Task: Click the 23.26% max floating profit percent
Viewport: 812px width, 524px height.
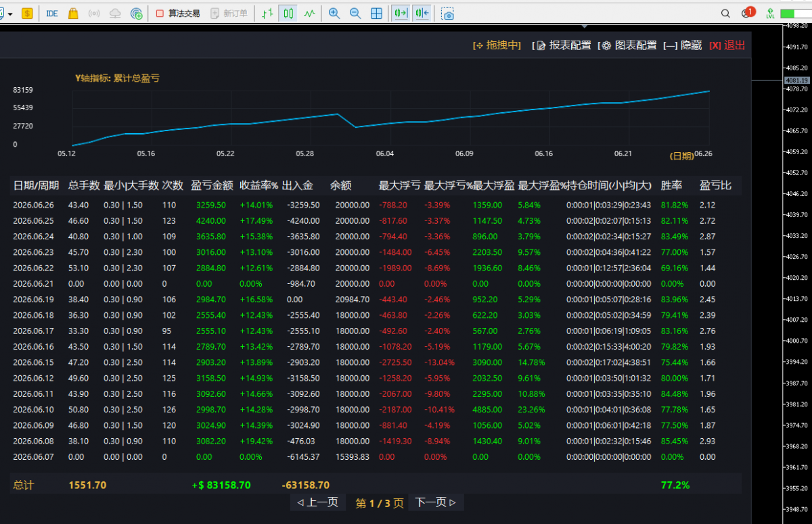Action: click(x=531, y=410)
